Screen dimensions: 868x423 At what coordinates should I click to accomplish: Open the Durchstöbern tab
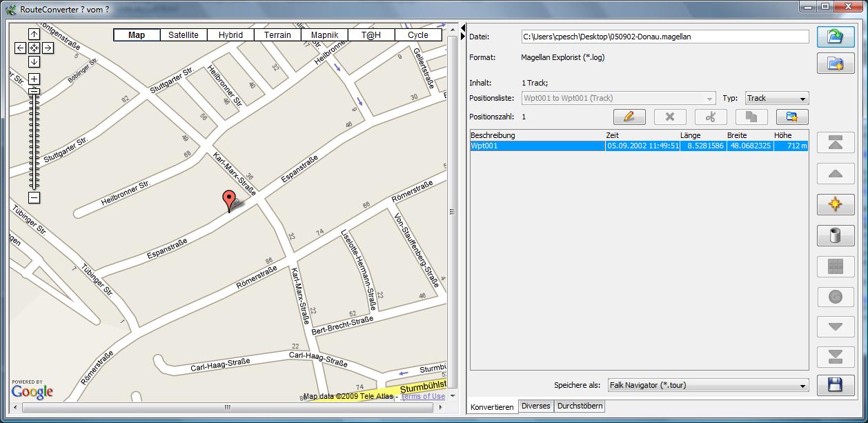580,406
